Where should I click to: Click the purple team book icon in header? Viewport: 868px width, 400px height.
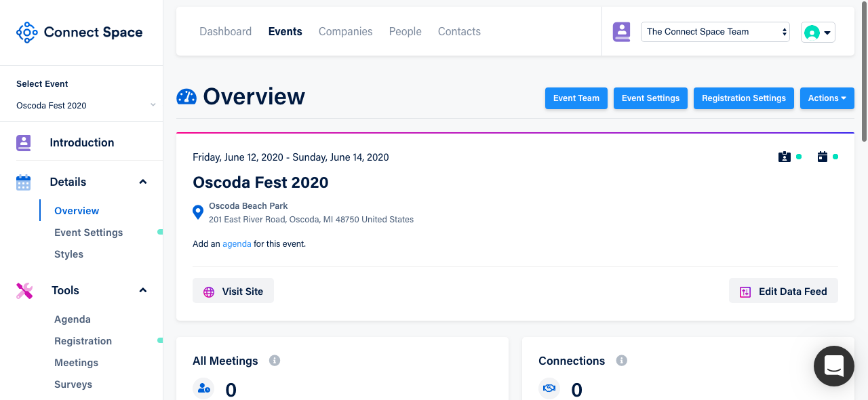pyautogui.click(x=622, y=32)
